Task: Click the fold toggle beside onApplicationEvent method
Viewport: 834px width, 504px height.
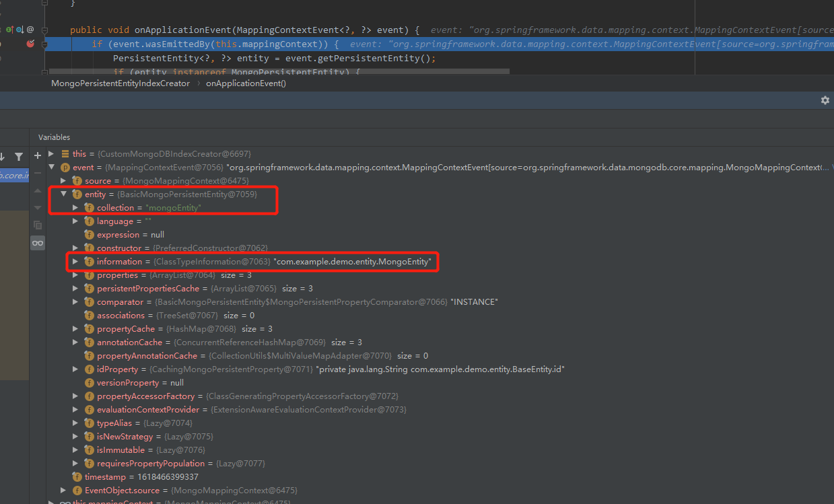Action: coord(45,30)
